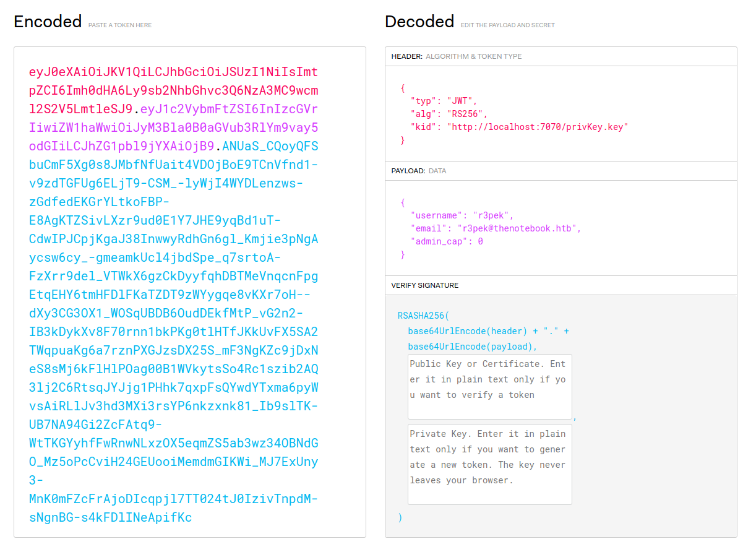
Task: Click the purple payload segment of the encoded token
Action: coord(173,128)
